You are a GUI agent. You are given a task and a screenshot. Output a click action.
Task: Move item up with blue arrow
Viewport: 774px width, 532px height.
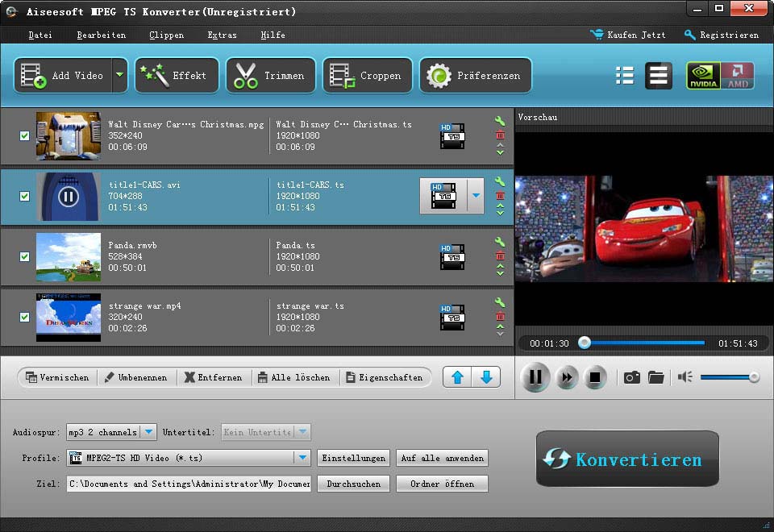point(458,377)
